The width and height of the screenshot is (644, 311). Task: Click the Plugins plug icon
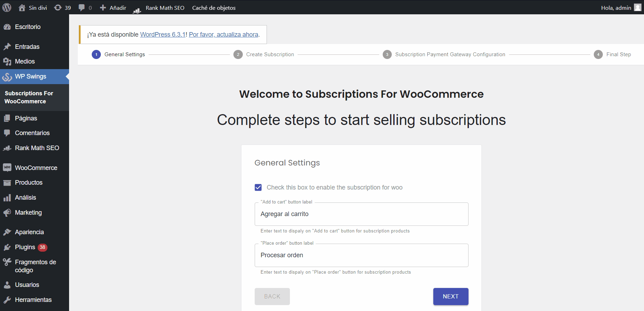click(x=7, y=247)
